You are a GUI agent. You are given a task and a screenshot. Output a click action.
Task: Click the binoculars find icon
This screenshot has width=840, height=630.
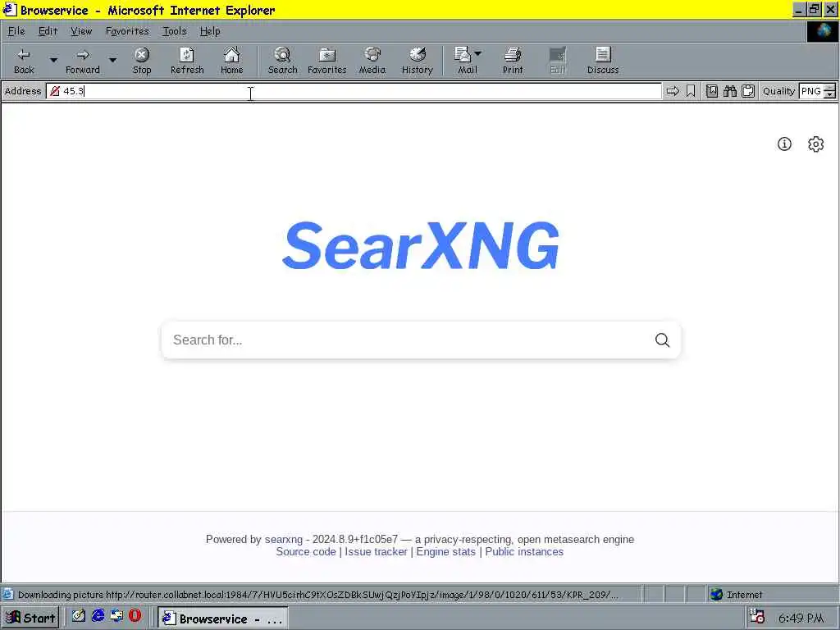click(729, 91)
